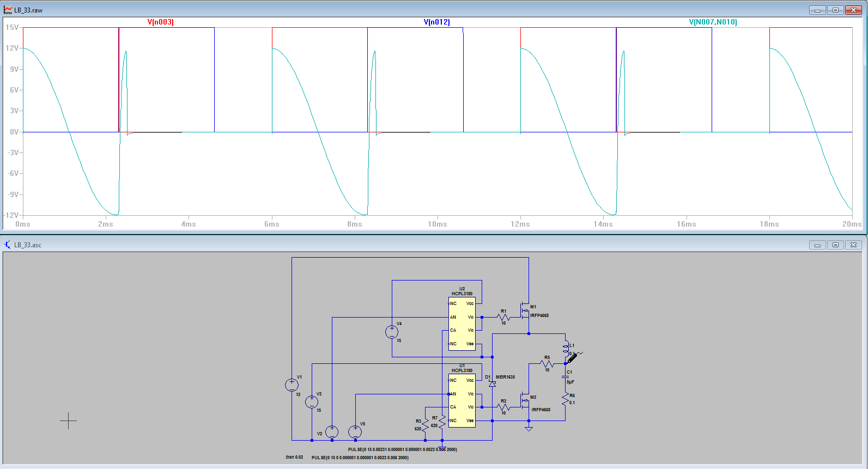
Task: Click the R5 resistor symbol
Action: click(547, 363)
